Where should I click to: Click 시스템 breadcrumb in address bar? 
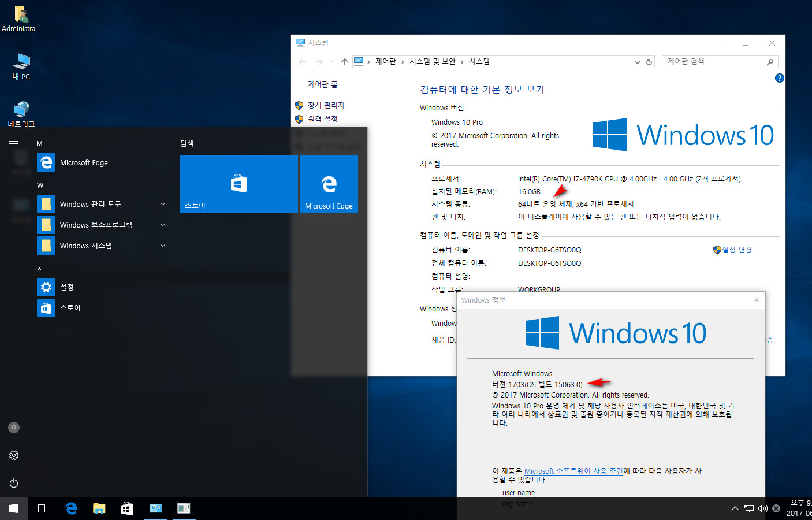pos(479,62)
